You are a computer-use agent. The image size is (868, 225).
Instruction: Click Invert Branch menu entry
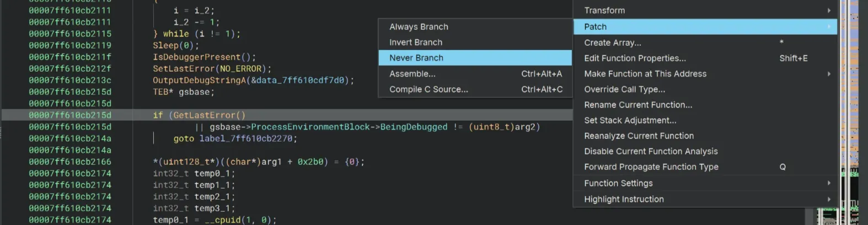click(416, 42)
